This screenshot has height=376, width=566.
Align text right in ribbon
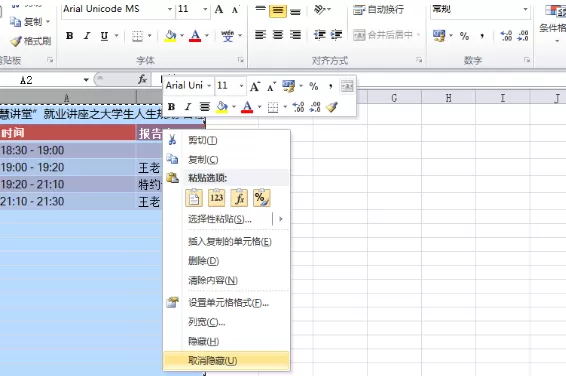(295, 35)
